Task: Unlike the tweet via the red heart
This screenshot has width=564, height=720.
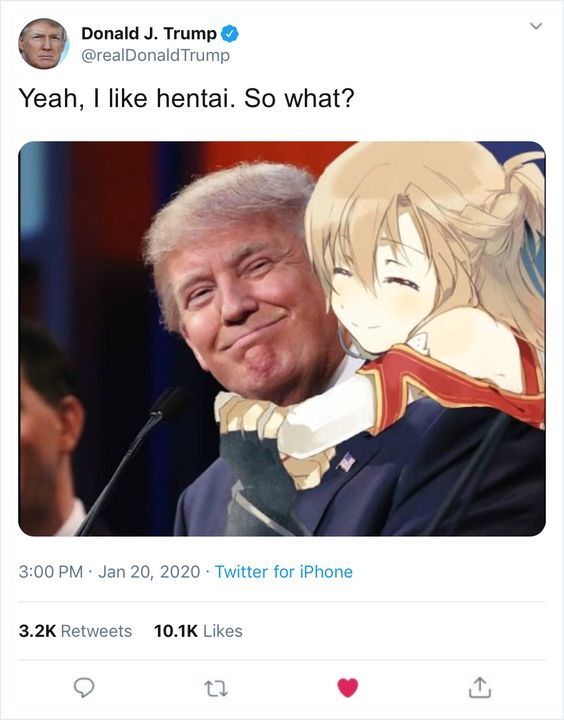Action: point(348,687)
